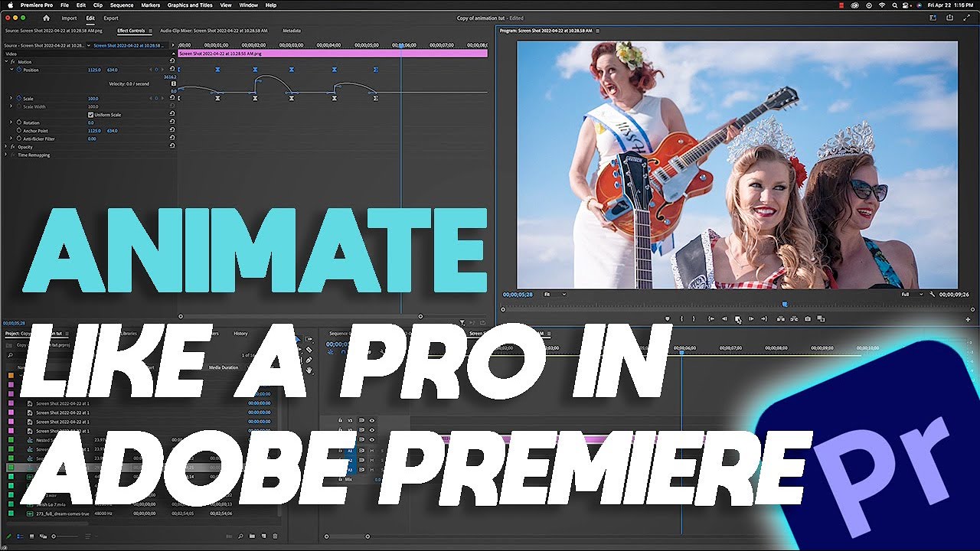Reset the Scale parameter

tap(172, 99)
